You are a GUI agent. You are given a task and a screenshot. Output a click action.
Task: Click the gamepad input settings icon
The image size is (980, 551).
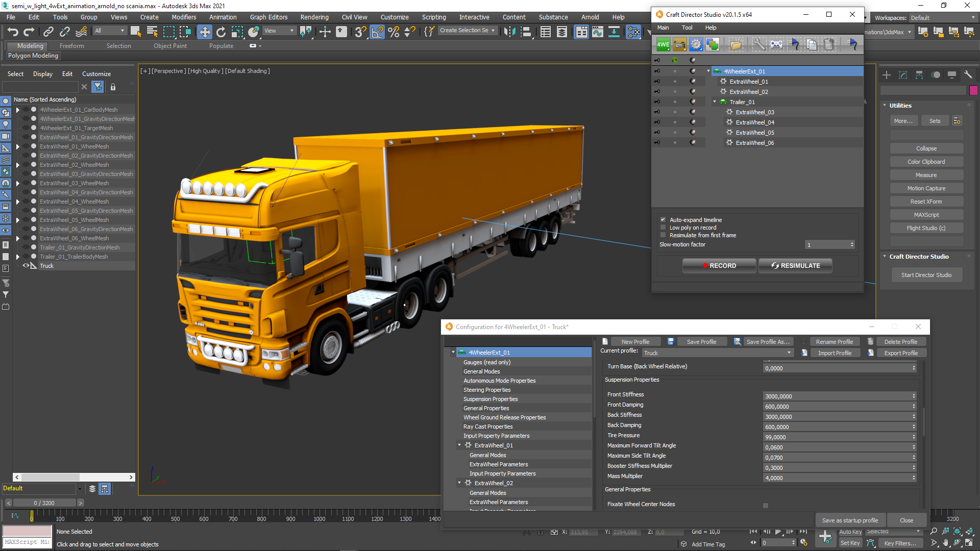pos(776,45)
